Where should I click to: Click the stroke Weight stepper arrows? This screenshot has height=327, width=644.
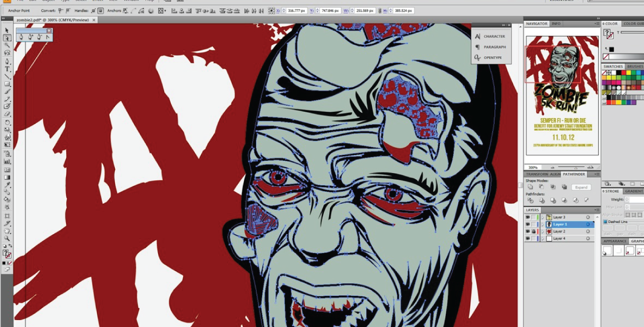[x=627, y=200]
